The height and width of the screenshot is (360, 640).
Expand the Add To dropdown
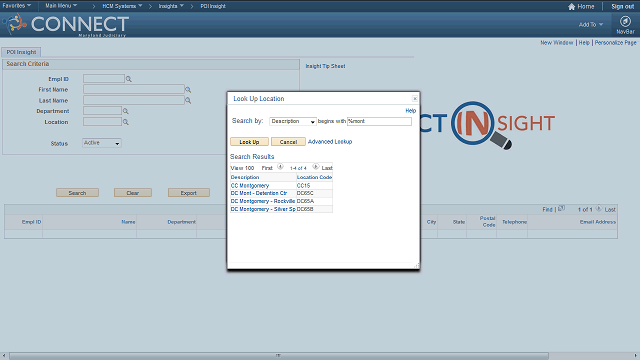(591, 24)
